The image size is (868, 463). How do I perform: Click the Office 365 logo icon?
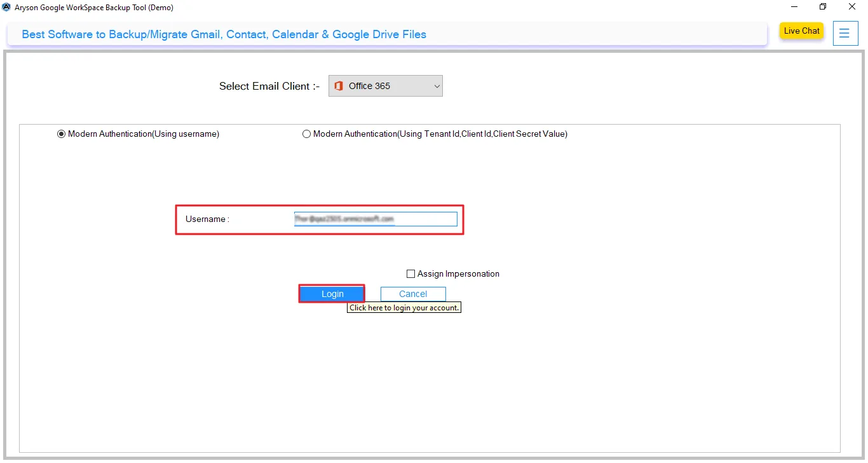(x=339, y=86)
